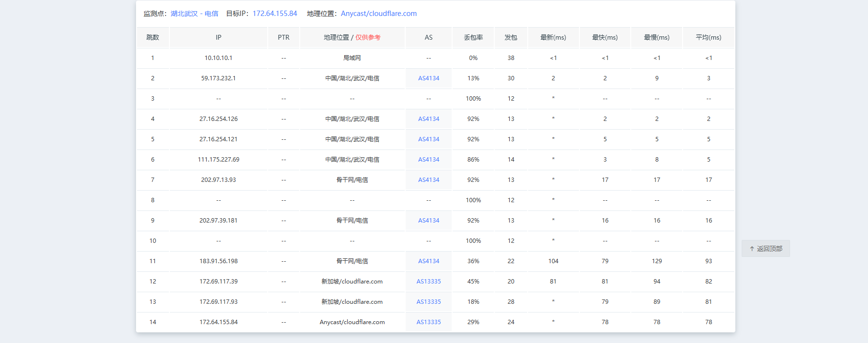Click 新加坡/cloudflare.com location for 172.69.117.39
This screenshot has width=868, height=343.
click(352, 282)
